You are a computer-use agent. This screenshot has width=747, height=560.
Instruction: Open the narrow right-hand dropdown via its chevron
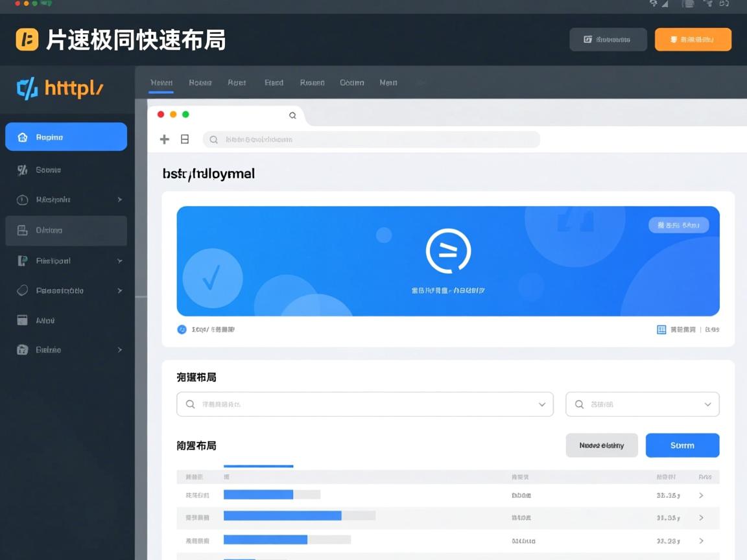(708, 404)
